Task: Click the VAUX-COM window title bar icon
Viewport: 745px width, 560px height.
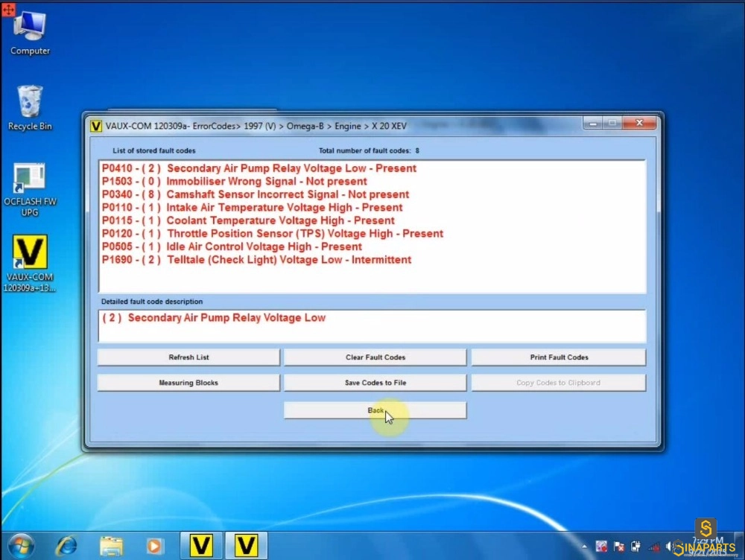Action: pos(95,126)
